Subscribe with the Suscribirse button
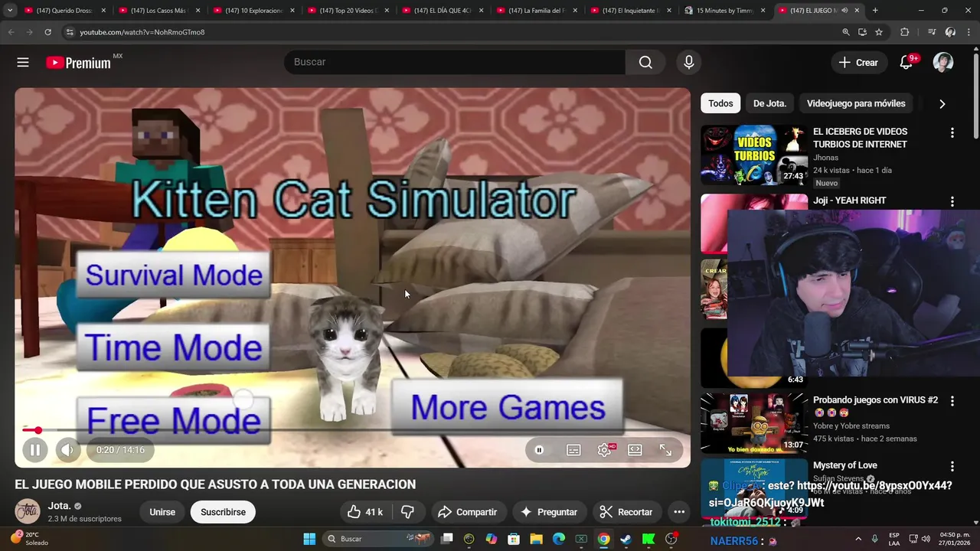 point(223,512)
